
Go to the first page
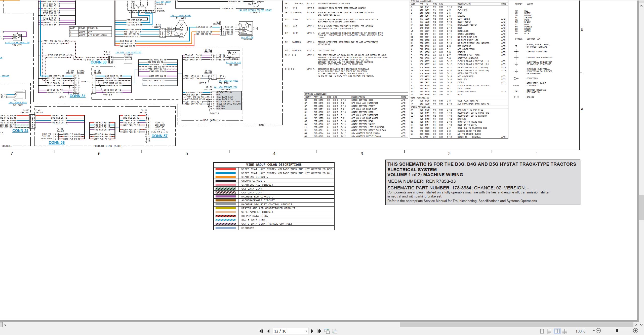tap(261, 331)
